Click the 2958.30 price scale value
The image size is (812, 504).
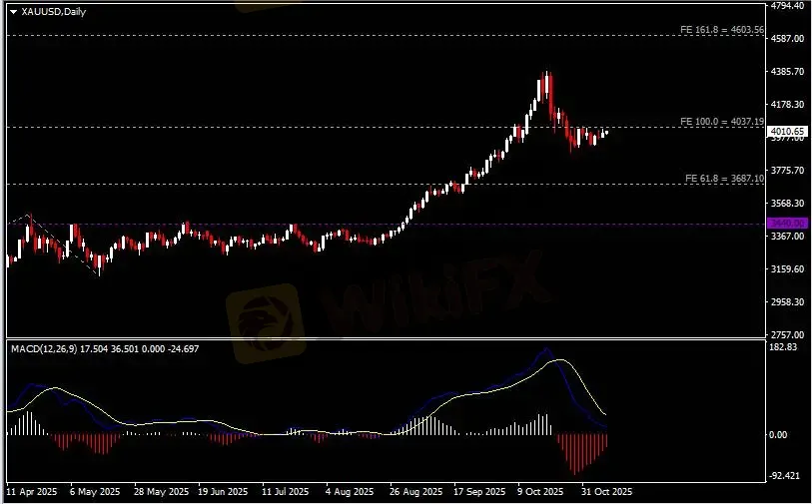[788, 301]
